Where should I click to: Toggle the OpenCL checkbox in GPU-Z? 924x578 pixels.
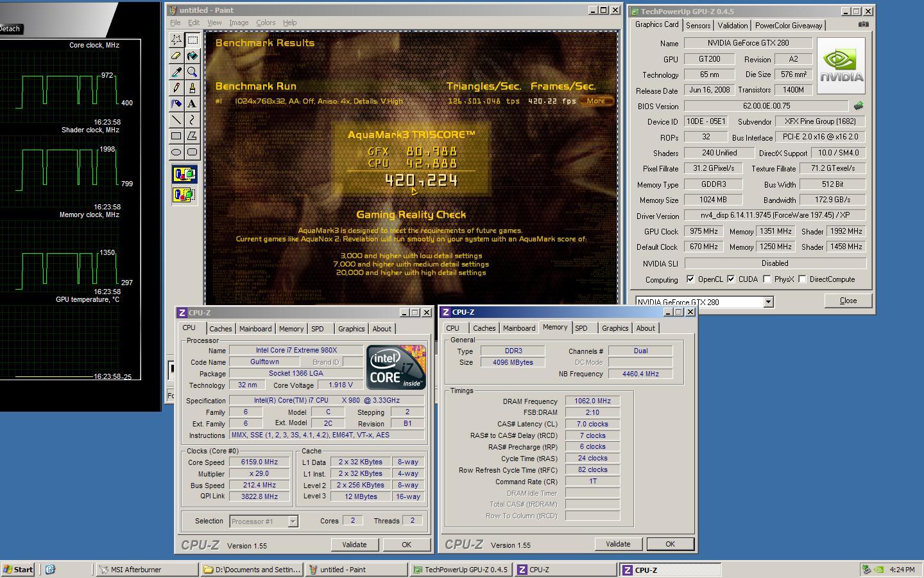(x=690, y=279)
